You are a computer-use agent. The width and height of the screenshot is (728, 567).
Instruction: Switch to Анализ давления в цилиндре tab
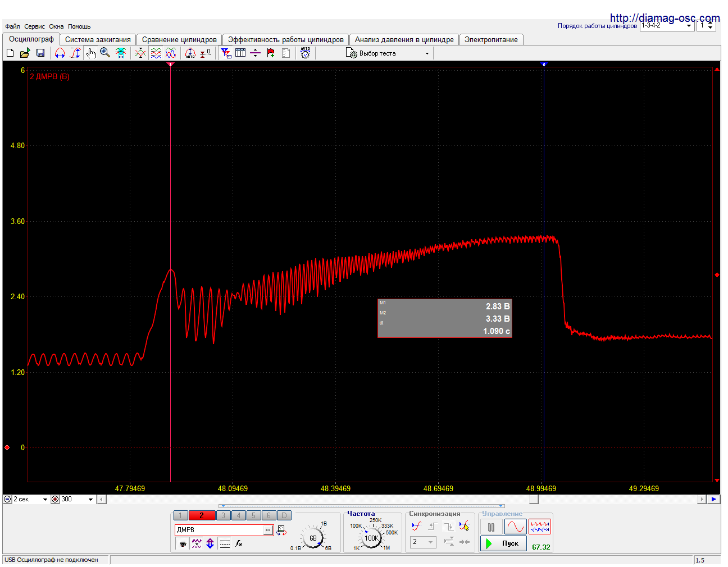pos(404,39)
